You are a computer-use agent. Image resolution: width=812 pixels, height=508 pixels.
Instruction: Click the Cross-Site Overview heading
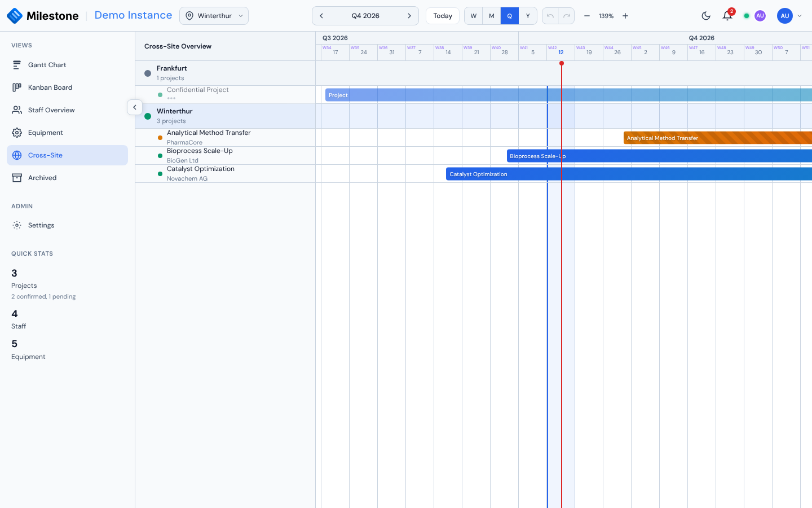(x=178, y=46)
